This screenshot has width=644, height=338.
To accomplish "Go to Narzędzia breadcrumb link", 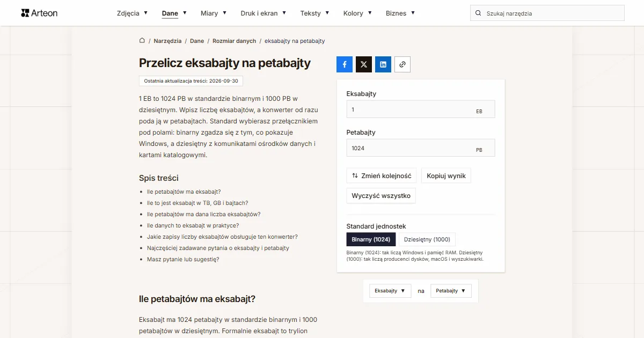I will tap(167, 41).
